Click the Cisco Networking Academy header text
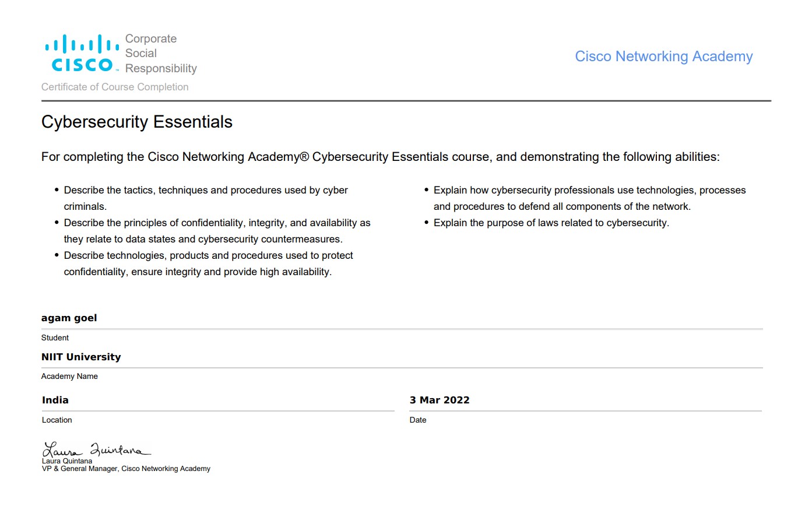 point(663,57)
